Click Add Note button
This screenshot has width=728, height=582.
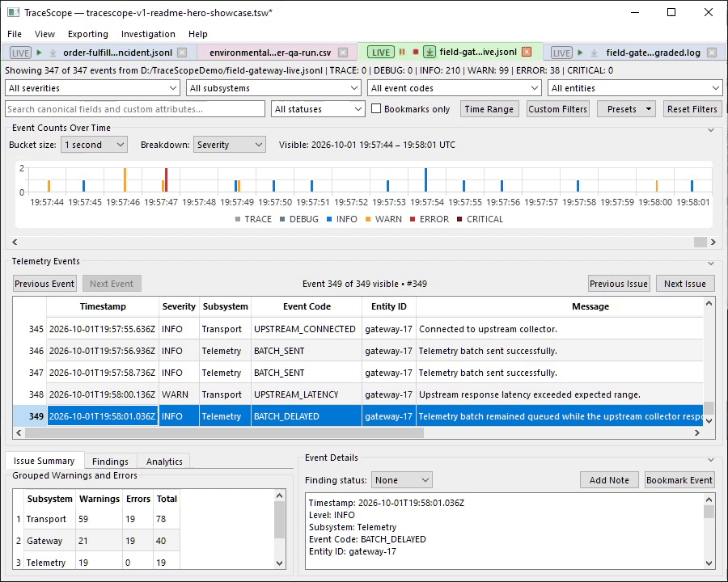pyautogui.click(x=609, y=480)
